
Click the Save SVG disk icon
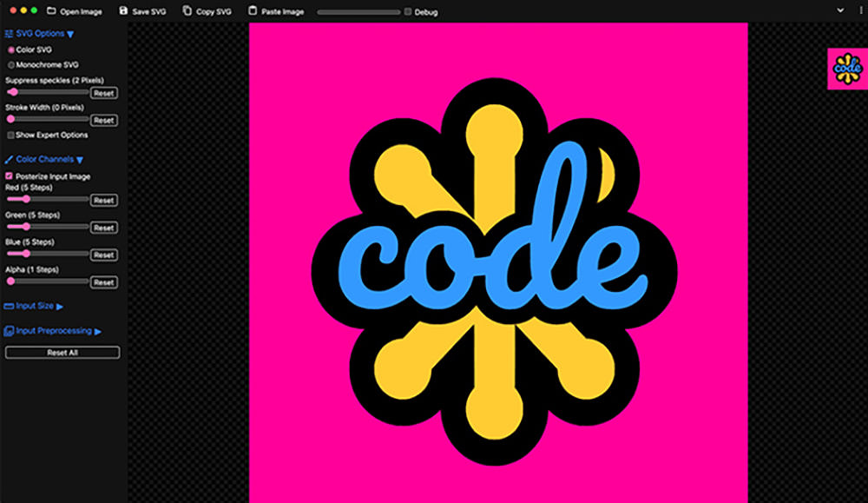(x=123, y=10)
